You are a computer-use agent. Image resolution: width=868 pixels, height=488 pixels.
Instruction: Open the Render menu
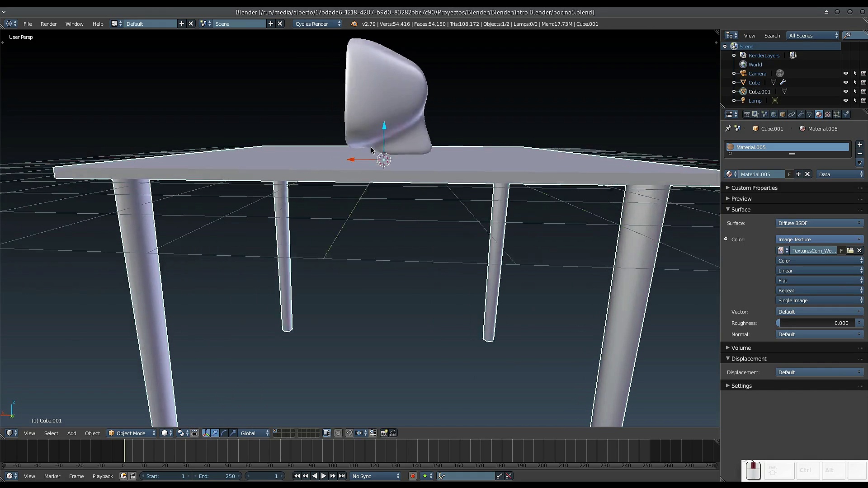[48, 24]
